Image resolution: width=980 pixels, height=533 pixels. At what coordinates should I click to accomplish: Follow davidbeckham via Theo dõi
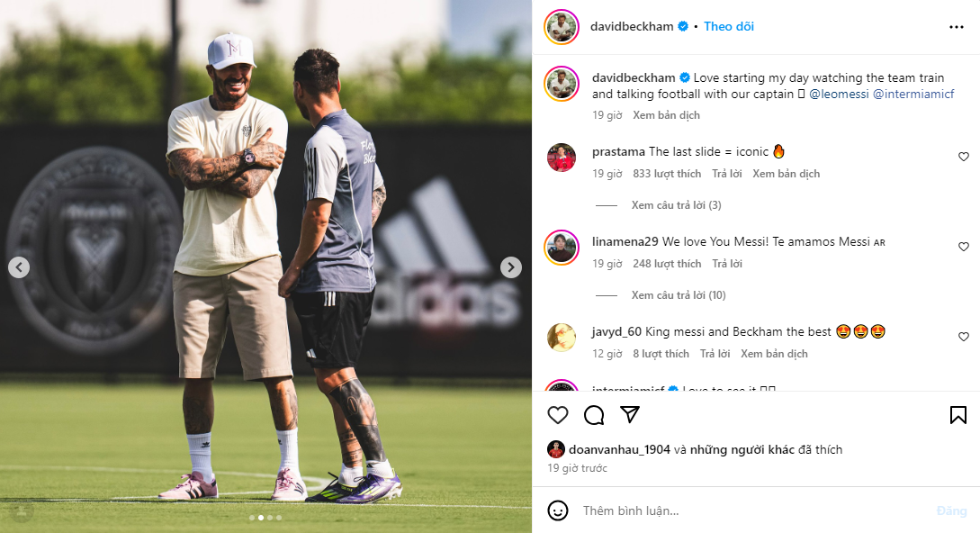click(729, 26)
